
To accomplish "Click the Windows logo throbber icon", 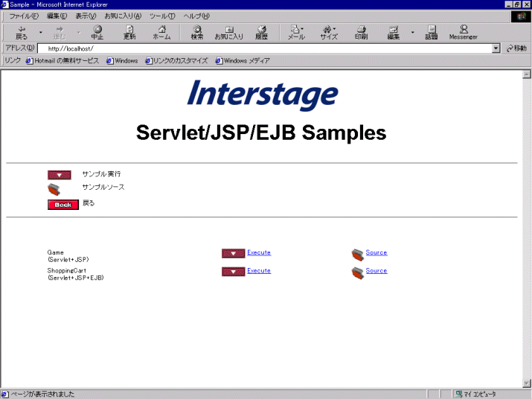I will point(521,16).
